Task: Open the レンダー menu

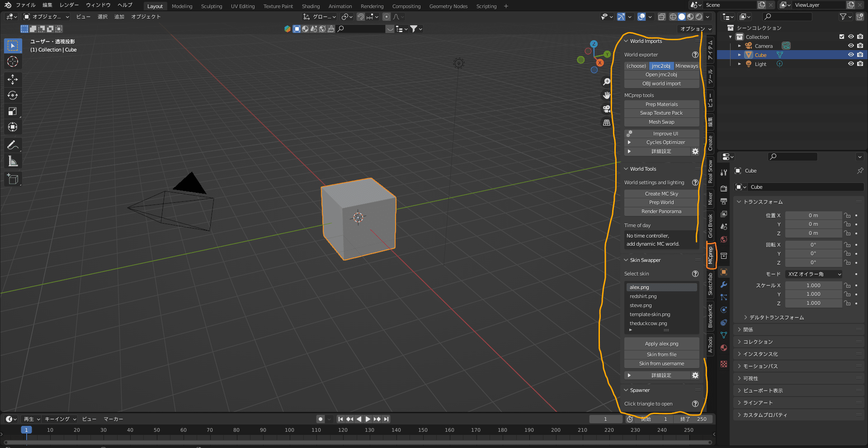Action: pos(69,5)
